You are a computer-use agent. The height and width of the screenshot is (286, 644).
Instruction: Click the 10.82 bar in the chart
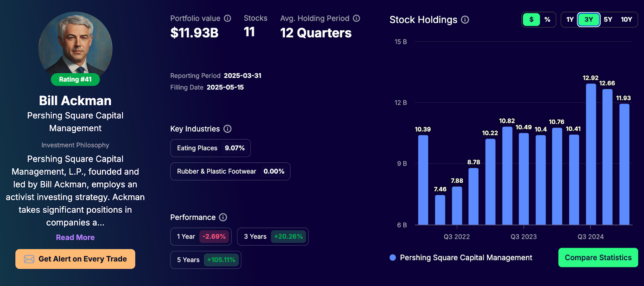pyautogui.click(x=507, y=175)
